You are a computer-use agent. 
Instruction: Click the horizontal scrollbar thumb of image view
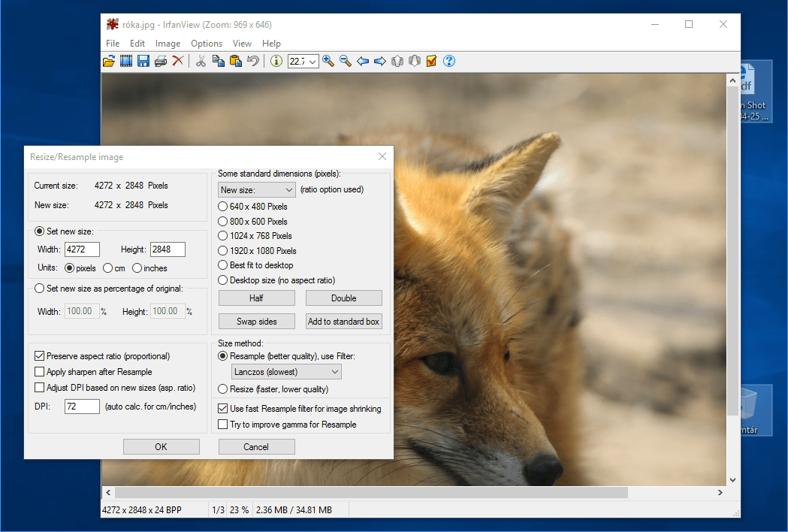[x=371, y=492]
